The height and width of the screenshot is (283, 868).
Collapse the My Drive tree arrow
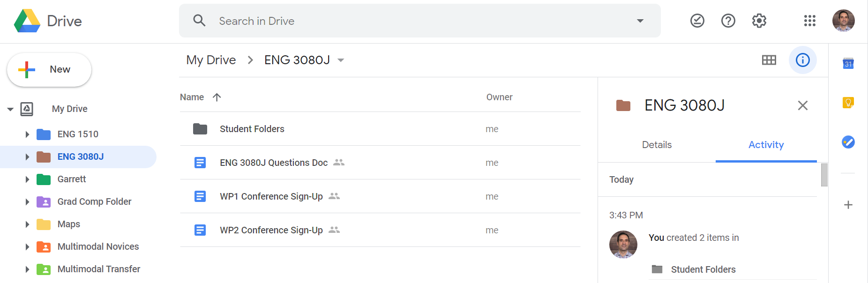coord(10,109)
